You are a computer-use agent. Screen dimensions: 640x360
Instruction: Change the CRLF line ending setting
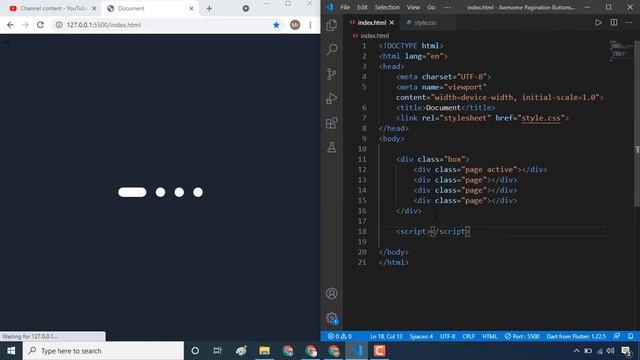tap(469, 336)
